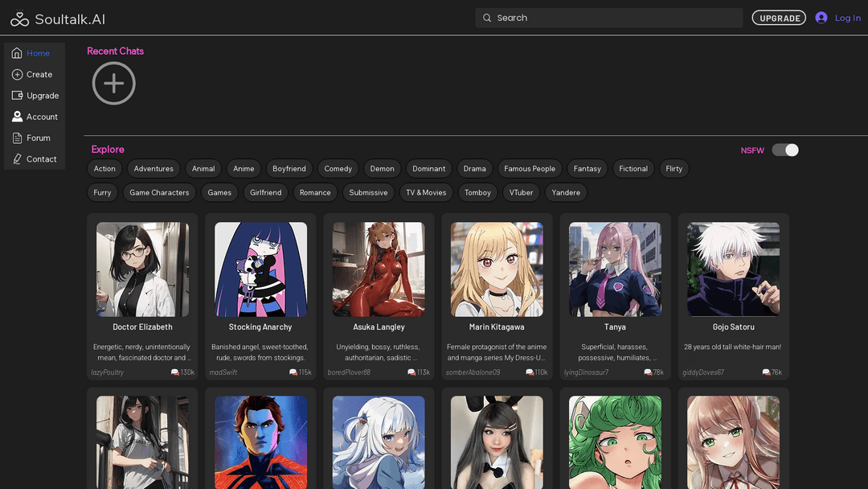868x489 pixels.
Task: Click the Log In link
Action: [x=847, y=18]
